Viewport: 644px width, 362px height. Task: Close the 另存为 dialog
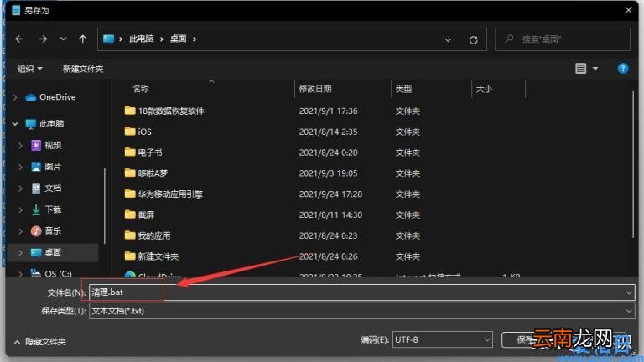pos(628,10)
